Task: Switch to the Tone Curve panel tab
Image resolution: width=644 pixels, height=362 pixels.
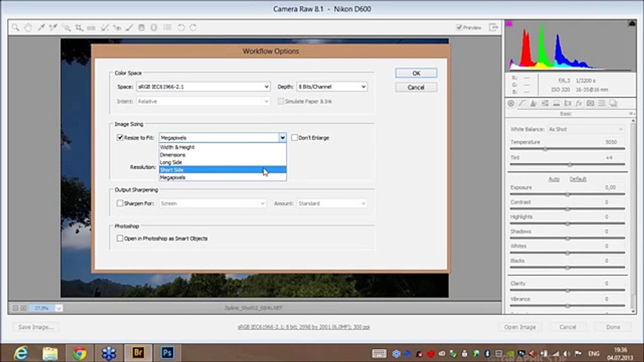Action: pos(522,104)
